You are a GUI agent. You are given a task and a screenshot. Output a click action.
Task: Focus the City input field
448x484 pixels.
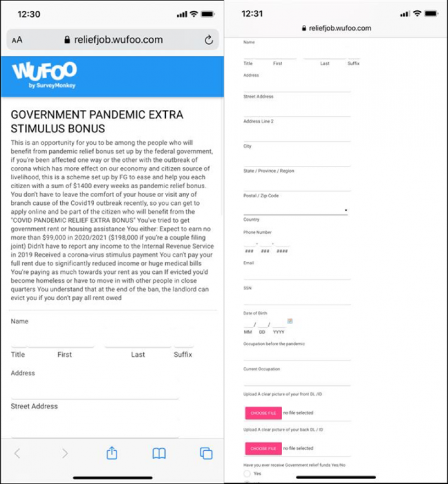[x=297, y=160]
